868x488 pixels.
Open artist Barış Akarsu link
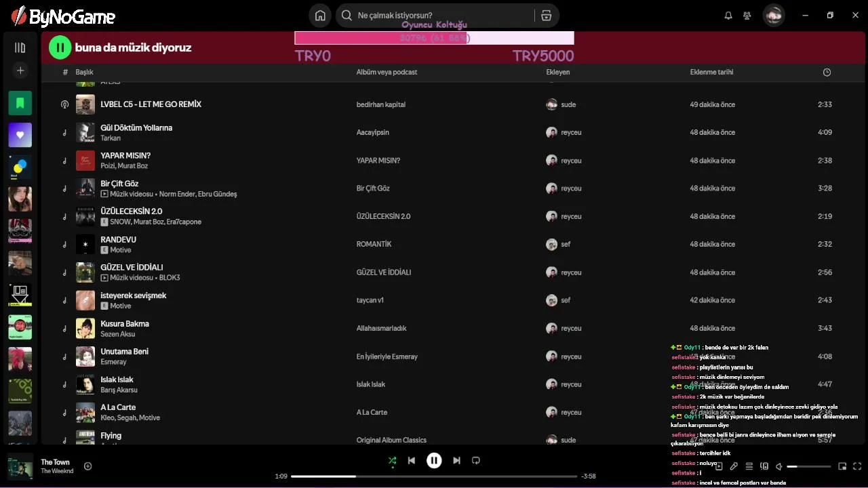tap(119, 390)
